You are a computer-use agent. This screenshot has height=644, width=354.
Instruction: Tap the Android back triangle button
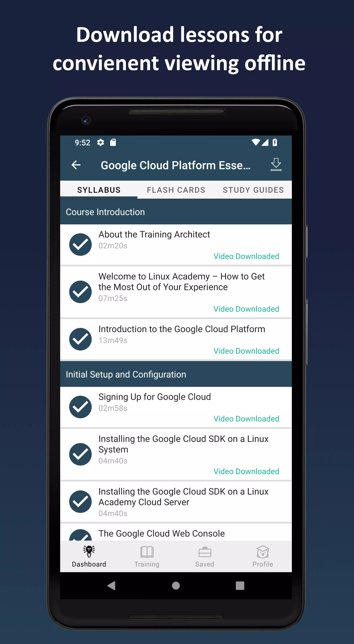coord(111,585)
